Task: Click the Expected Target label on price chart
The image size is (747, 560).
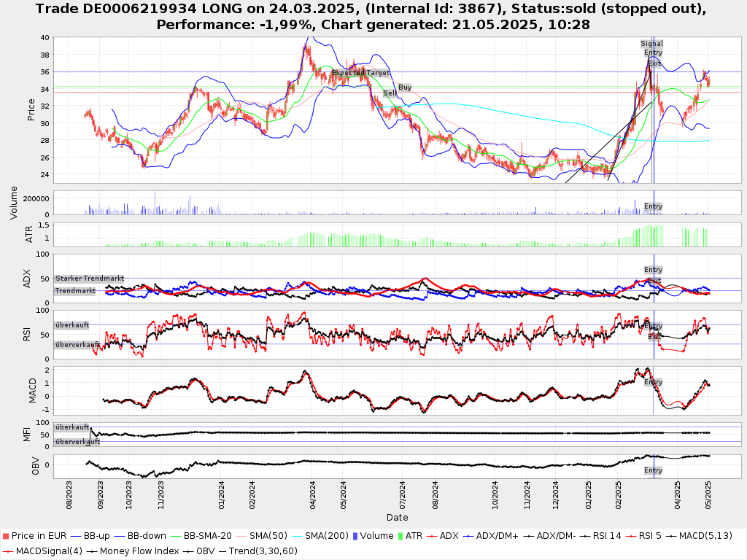Action: [360, 73]
